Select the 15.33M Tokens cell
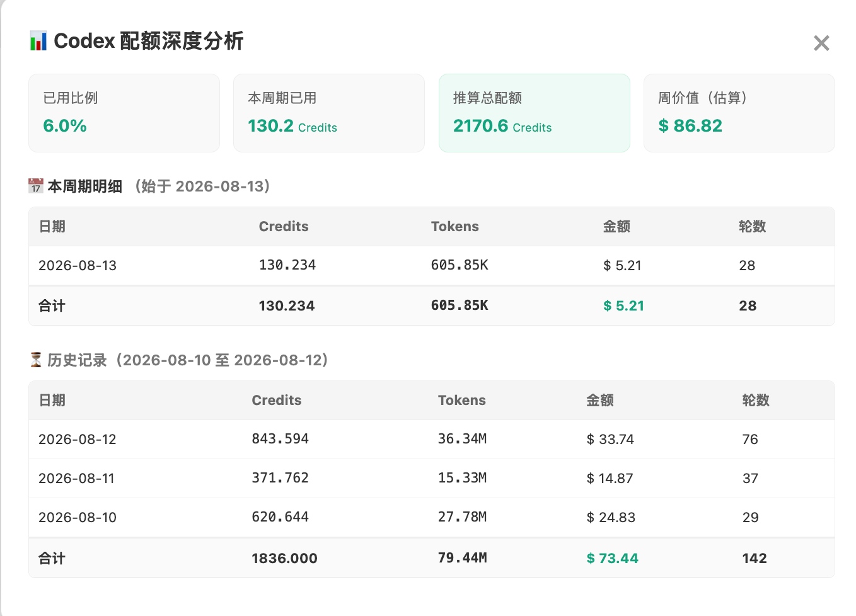This screenshot has width=856, height=616. [x=463, y=478]
